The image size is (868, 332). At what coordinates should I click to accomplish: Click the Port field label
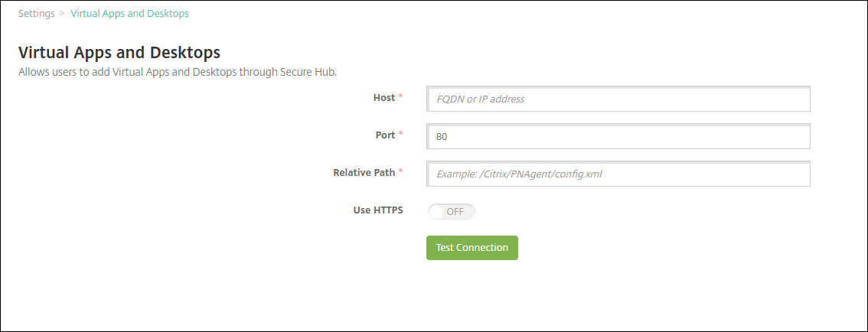tap(385, 135)
